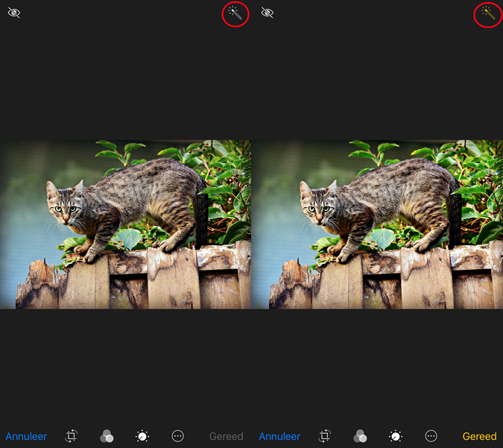The height and width of the screenshot is (448, 503).
Task: Tap the cat's face in right photo
Action: click(318, 204)
